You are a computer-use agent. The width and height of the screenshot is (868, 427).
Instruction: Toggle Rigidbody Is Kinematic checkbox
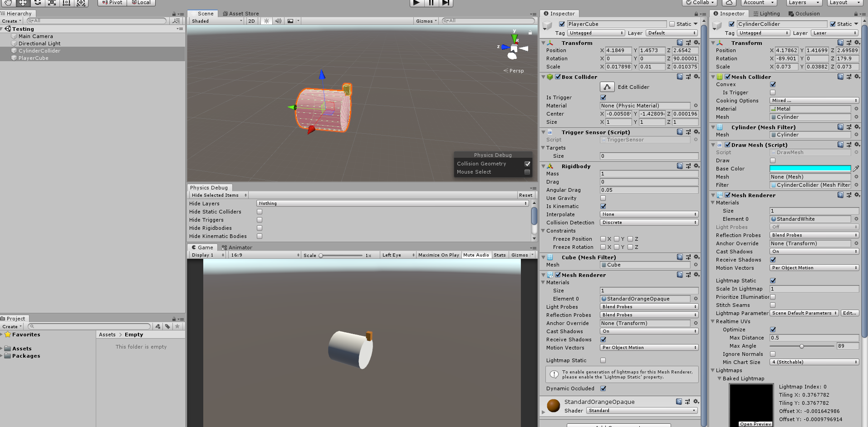(603, 206)
